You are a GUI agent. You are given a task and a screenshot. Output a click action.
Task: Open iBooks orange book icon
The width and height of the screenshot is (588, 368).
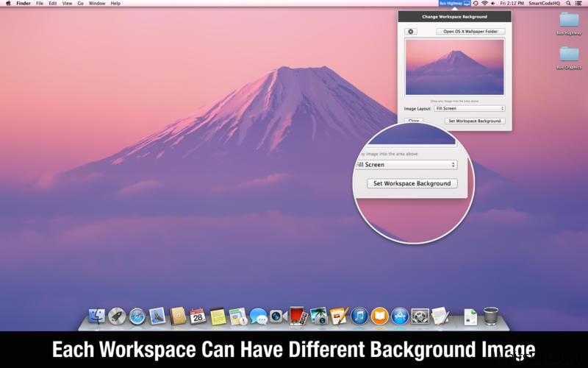point(380,316)
